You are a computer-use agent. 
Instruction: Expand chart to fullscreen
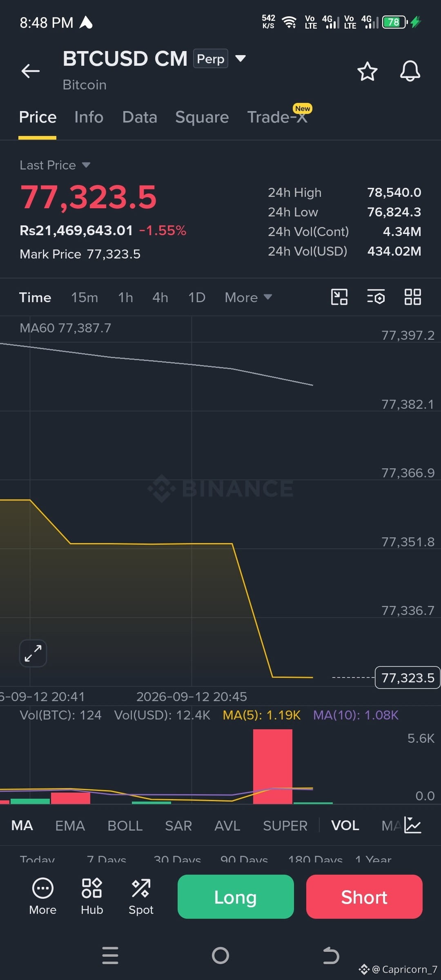point(33,653)
